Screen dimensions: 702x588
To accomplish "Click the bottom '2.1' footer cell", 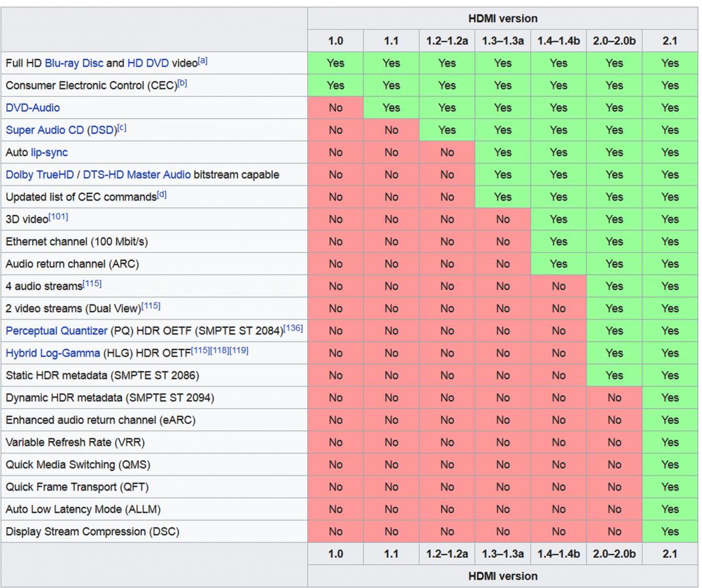I will 670,554.
